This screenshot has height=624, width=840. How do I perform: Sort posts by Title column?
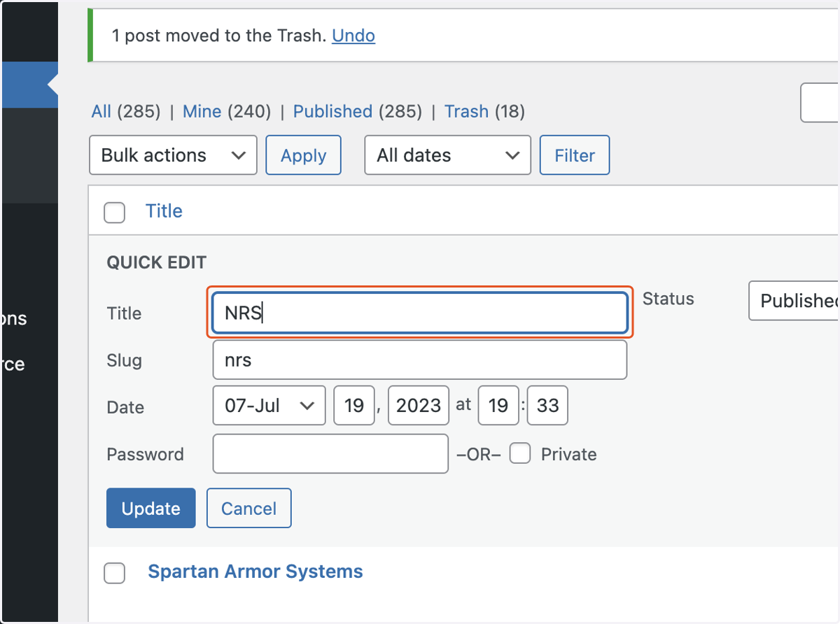tap(164, 211)
